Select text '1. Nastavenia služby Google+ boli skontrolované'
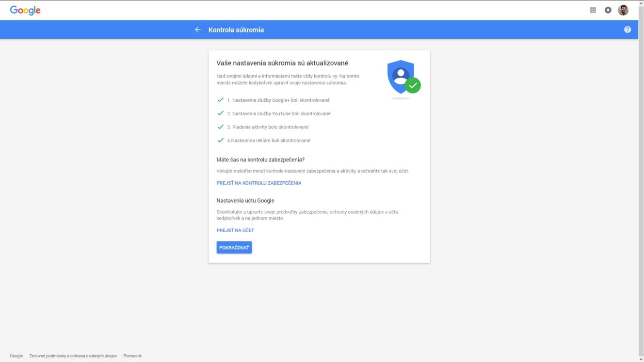644x362 pixels. pos(278,100)
